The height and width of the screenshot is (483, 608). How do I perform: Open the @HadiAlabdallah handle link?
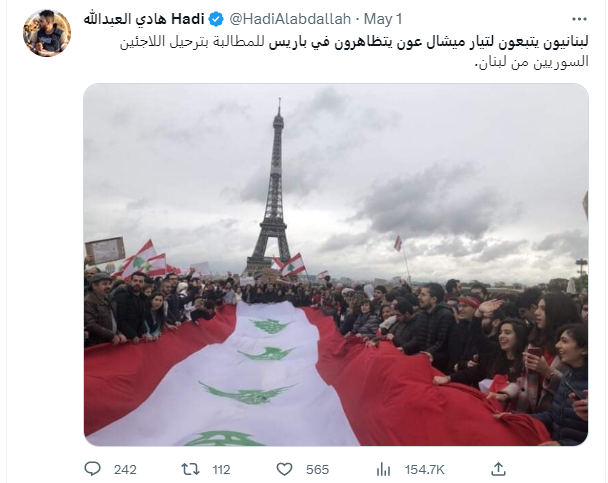pyautogui.click(x=290, y=19)
